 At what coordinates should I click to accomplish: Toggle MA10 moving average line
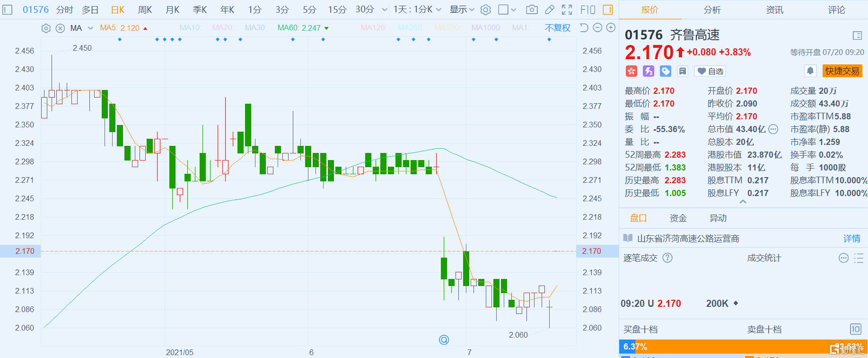[x=191, y=28]
